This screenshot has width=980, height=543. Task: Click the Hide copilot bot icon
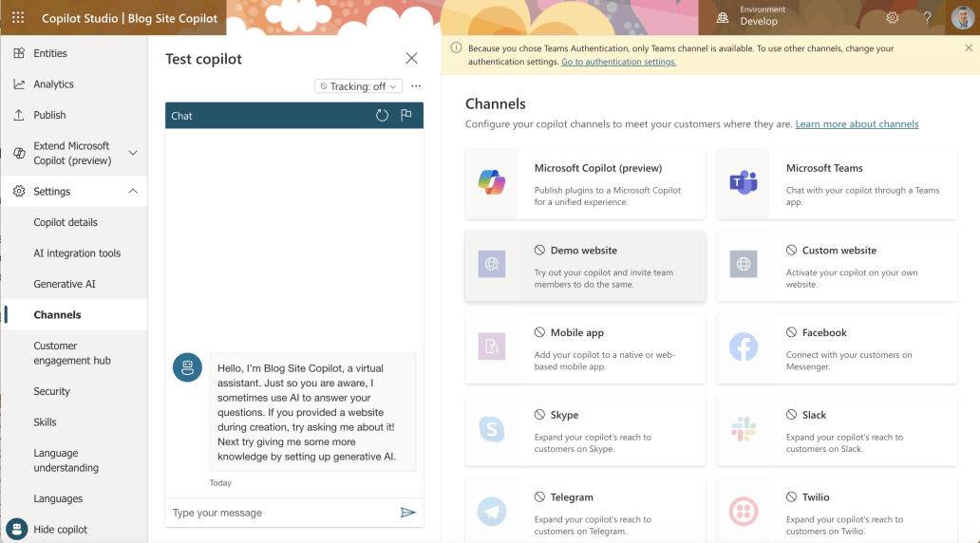click(17, 530)
